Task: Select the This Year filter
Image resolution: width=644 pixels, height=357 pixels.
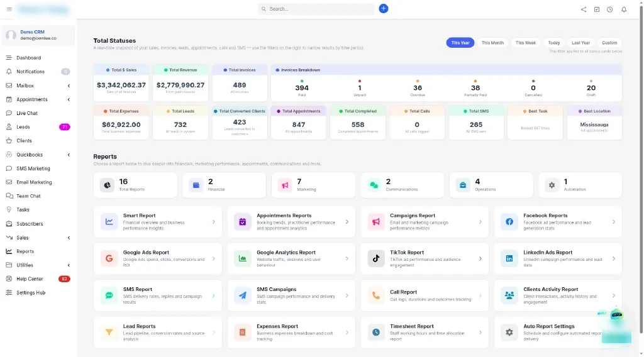Action: [x=460, y=43]
